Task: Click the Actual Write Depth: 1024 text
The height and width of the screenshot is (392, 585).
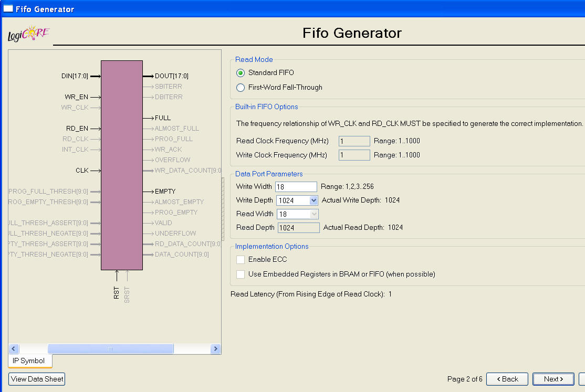Action: [360, 200]
